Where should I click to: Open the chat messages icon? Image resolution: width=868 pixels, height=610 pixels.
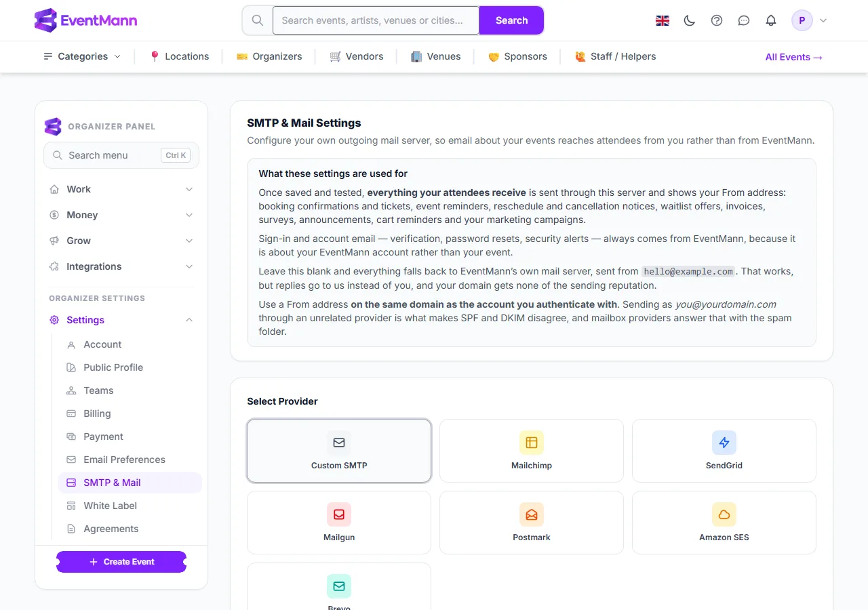click(744, 20)
